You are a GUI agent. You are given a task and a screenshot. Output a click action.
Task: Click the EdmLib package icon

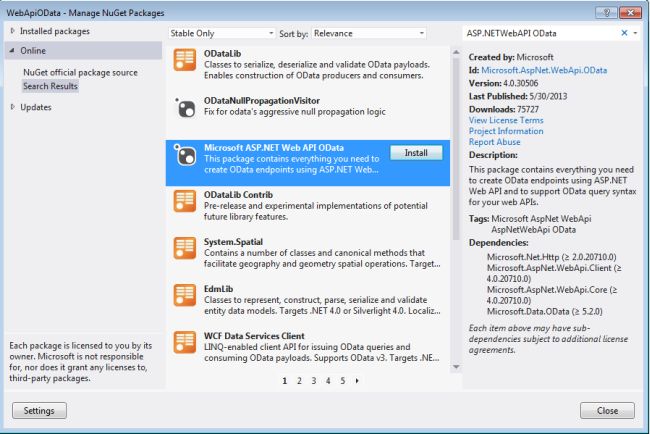coord(185,295)
